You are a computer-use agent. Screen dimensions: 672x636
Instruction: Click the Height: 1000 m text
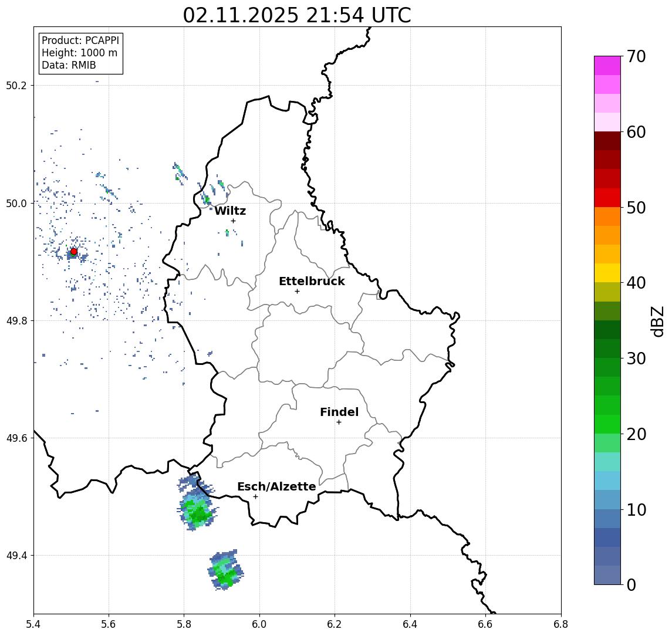coord(79,53)
